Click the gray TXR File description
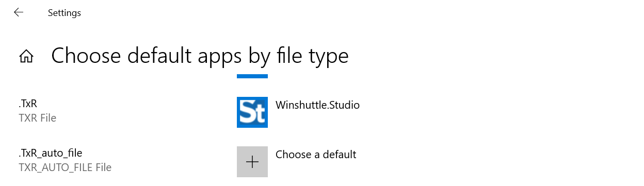644x186 pixels. click(37, 118)
